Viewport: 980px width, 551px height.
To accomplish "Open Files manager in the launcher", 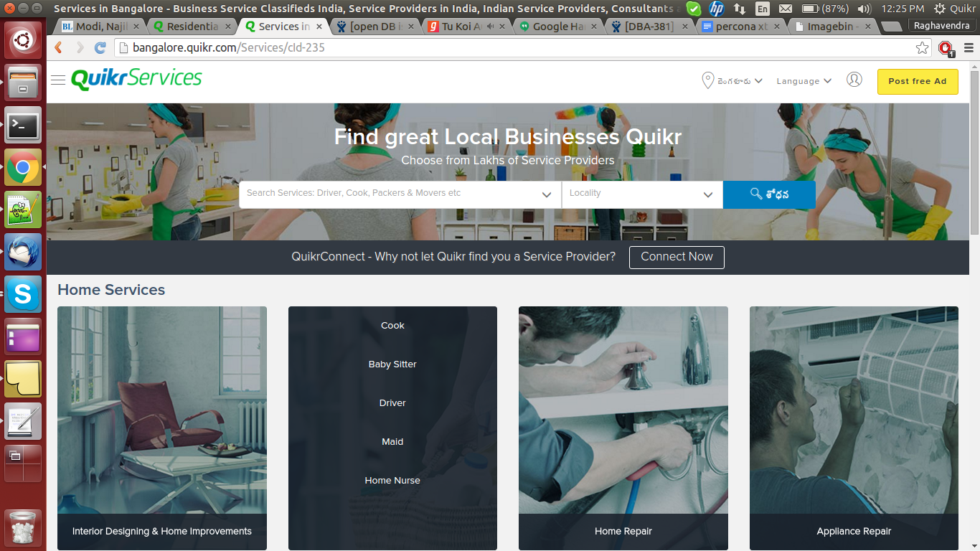I will 23,83.
